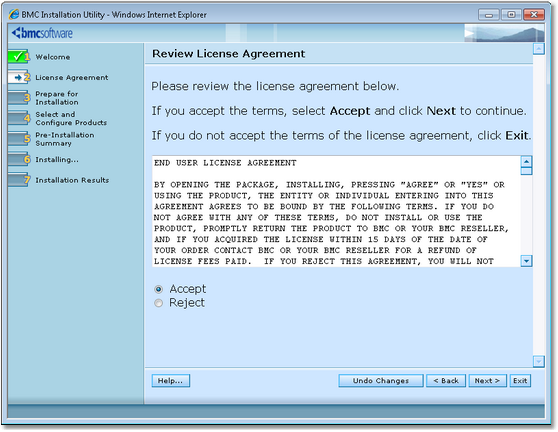
Task: Click the Undo Changes button
Action: click(x=381, y=381)
